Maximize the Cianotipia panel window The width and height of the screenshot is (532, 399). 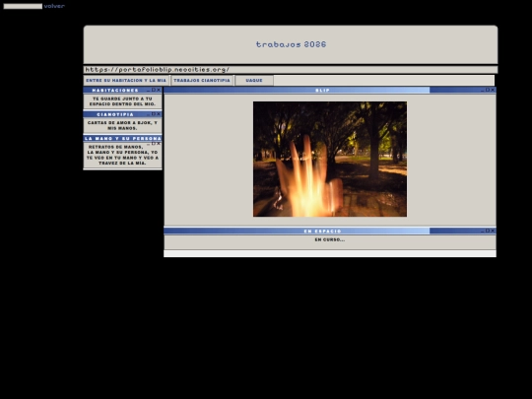[154, 114]
